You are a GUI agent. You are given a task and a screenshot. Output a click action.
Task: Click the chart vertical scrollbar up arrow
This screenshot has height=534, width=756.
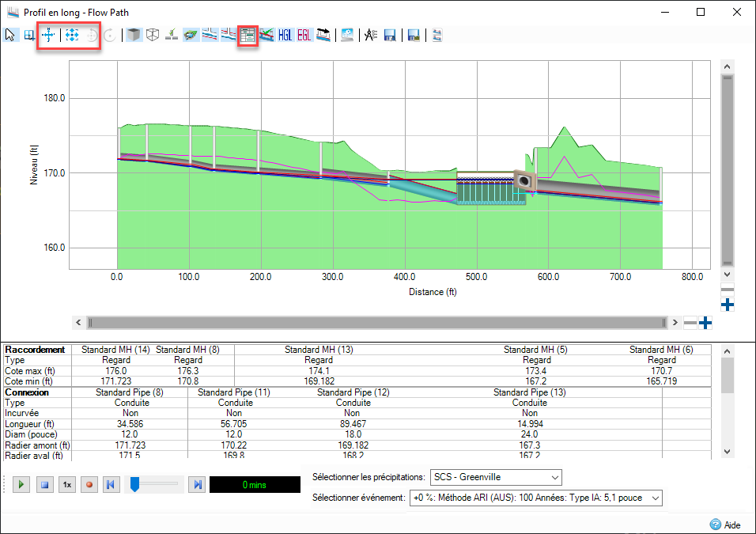coord(728,66)
